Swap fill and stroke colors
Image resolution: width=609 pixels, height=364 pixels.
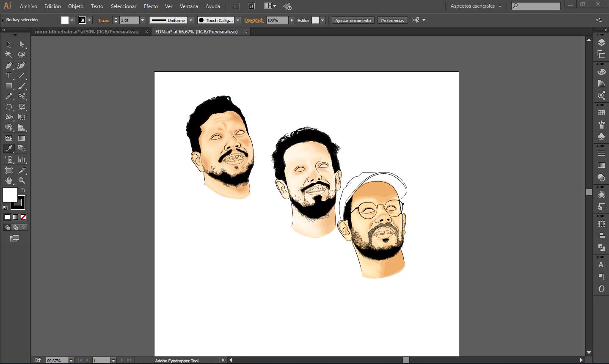pyautogui.click(x=23, y=190)
